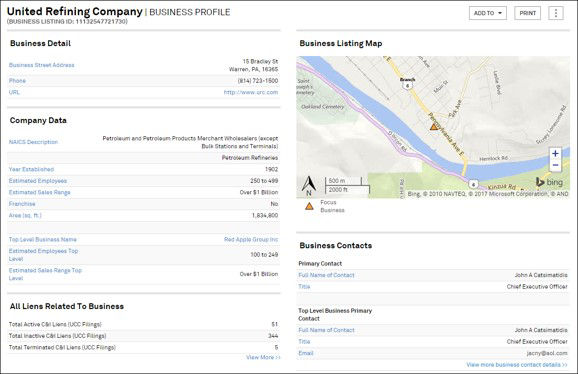Click the top-level value 100 to 249

264,255
